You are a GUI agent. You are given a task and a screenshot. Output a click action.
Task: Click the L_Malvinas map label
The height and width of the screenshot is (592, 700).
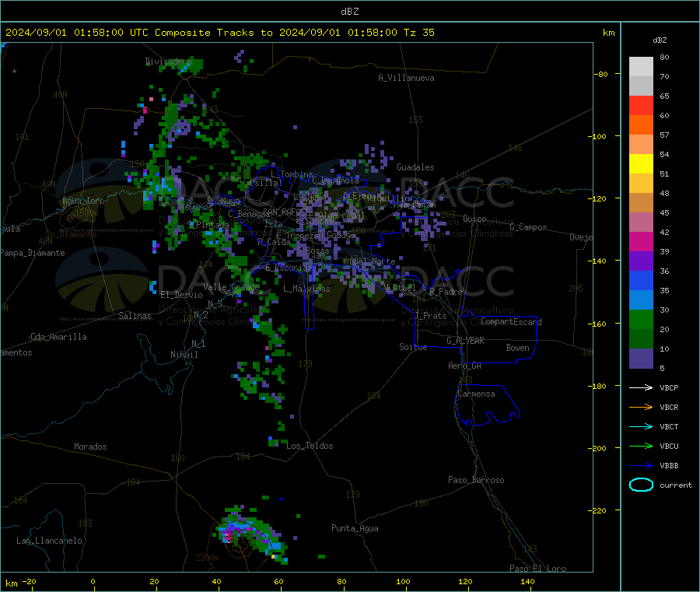tap(306, 289)
